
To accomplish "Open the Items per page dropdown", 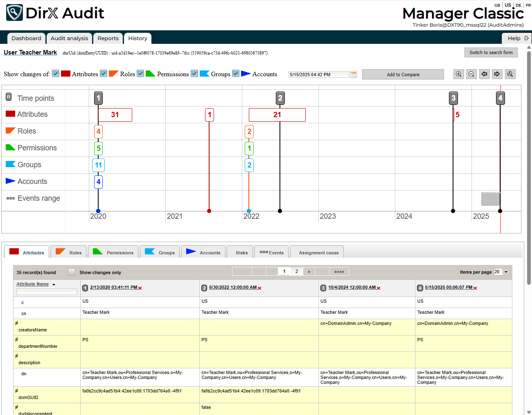I will [x=506, y=272].
